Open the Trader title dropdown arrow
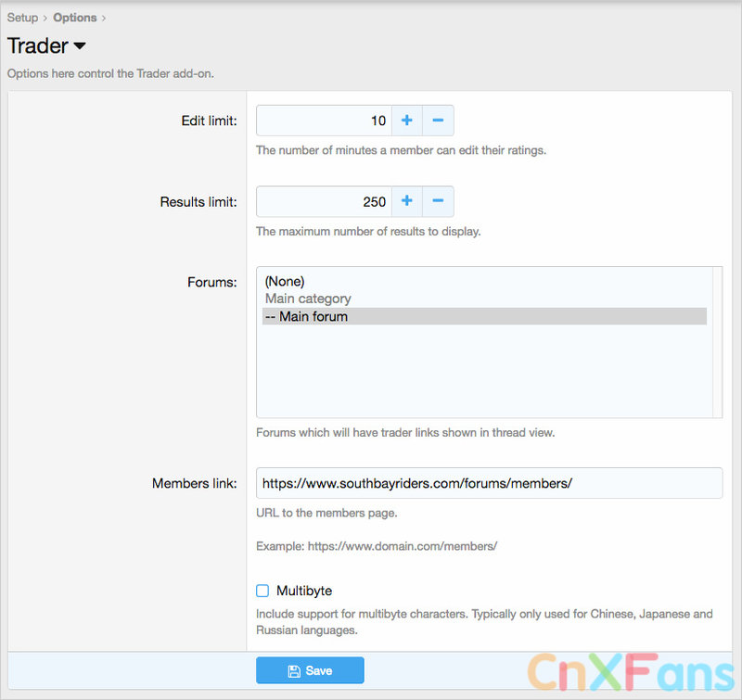The height and width of the screenshot is (700, 742). [79, 45]
